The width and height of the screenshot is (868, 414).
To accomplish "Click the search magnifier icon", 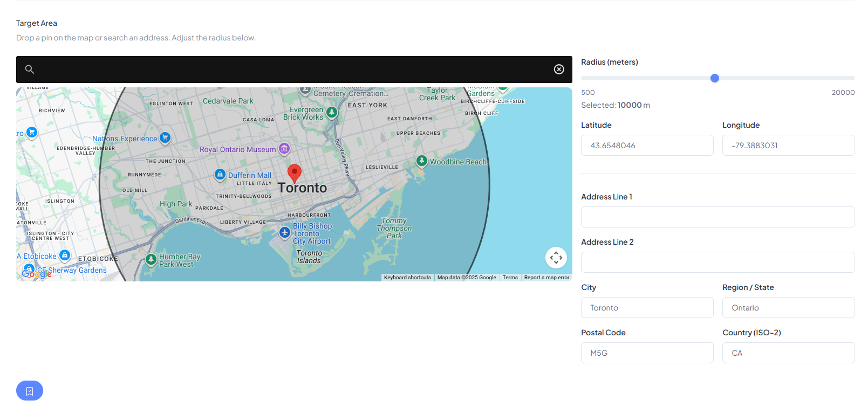I will [30, 70].
